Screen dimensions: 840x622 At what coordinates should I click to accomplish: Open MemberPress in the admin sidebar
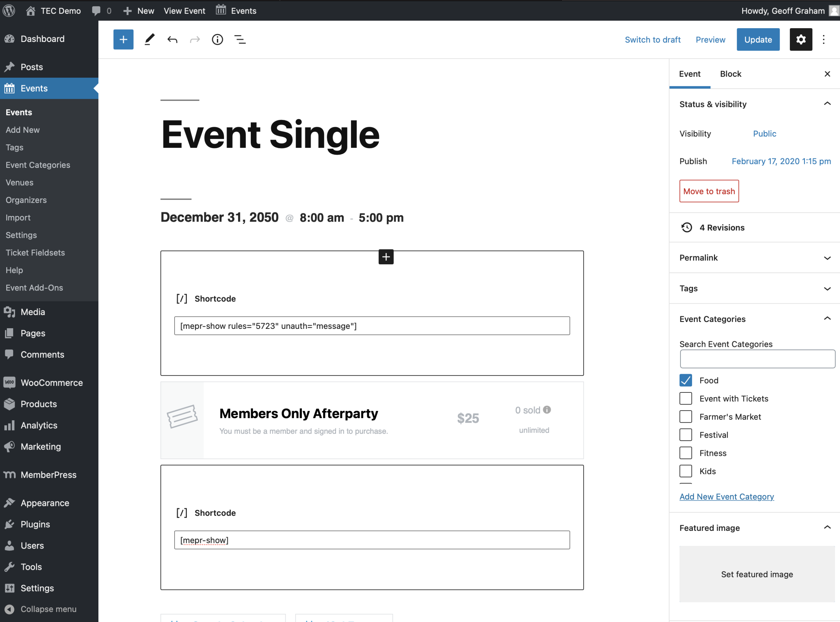point(49,475)
